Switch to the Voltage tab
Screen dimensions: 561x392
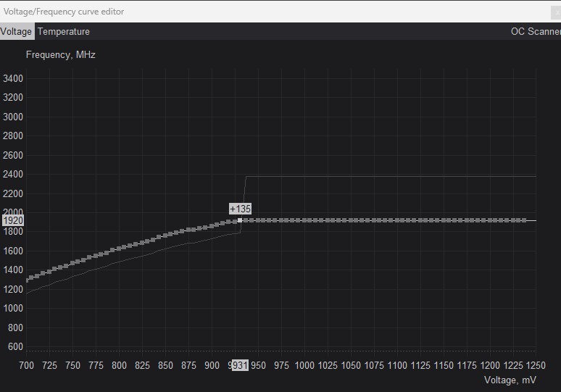[17, 31]
